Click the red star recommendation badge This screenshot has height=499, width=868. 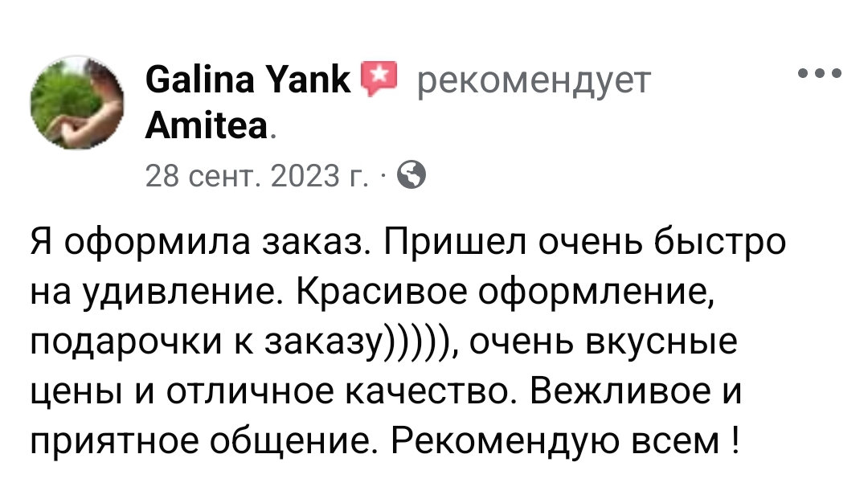(379, 80)
